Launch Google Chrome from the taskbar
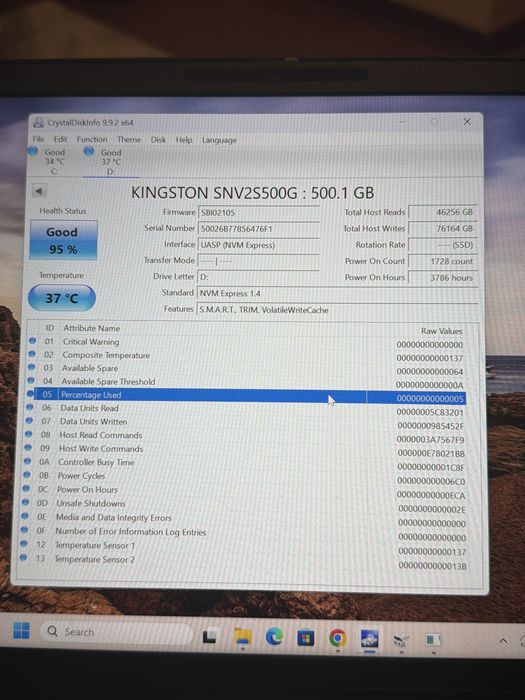This screenshot has width=525, height=700. [x=338, y=638]
